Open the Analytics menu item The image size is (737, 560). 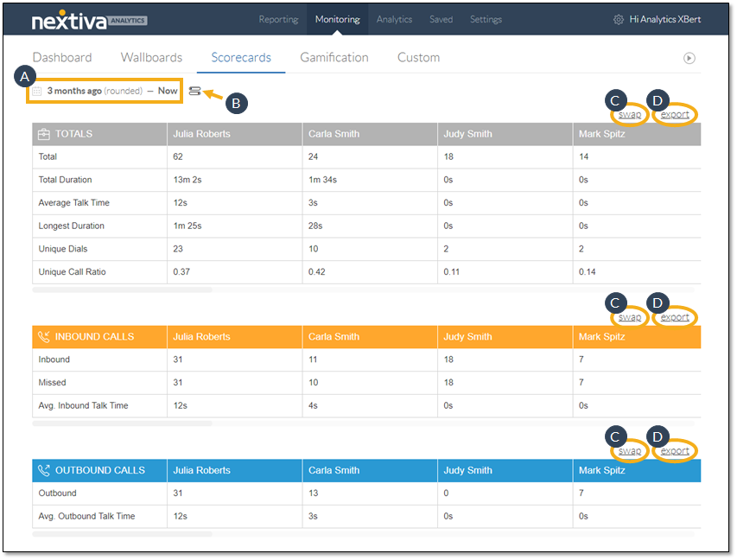click(x=394, y=20)
